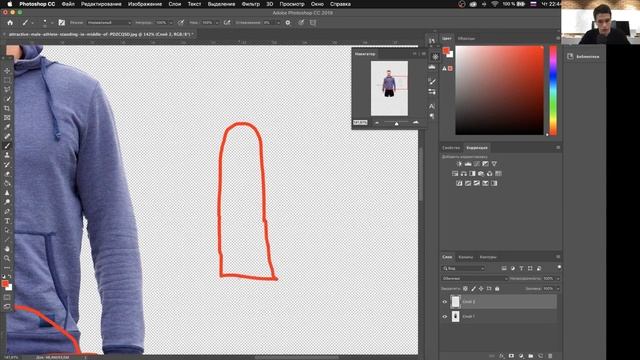Open the Библиотеки panel button
The height and width of the screenshot is (360, 640).
584,56
